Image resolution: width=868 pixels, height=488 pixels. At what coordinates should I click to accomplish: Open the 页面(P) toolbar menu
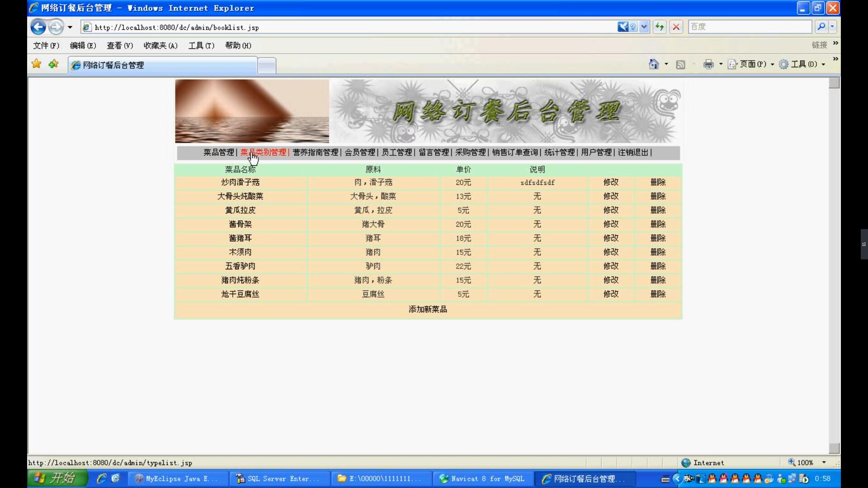pyautogui.click(x=751, y=65)
